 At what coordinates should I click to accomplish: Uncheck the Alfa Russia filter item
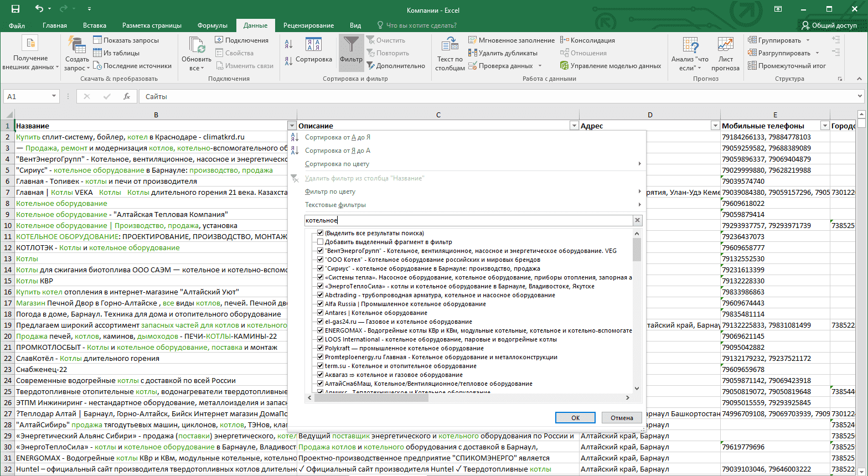321,304
